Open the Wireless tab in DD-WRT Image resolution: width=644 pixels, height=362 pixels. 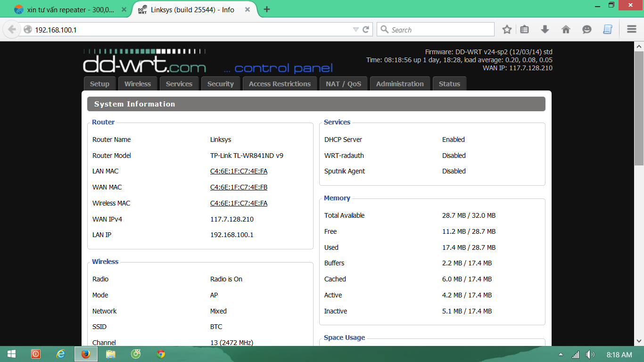(x=138, y=84)
